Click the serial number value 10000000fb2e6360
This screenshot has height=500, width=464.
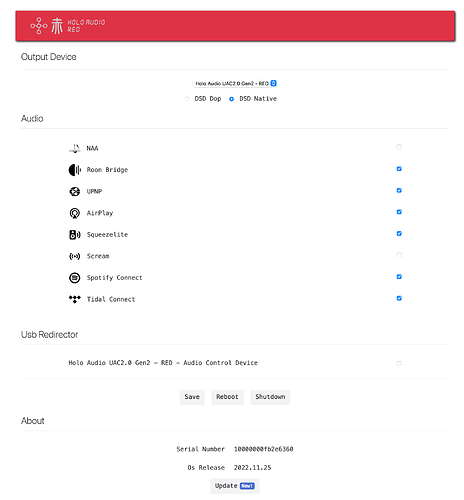pos(263,449)
